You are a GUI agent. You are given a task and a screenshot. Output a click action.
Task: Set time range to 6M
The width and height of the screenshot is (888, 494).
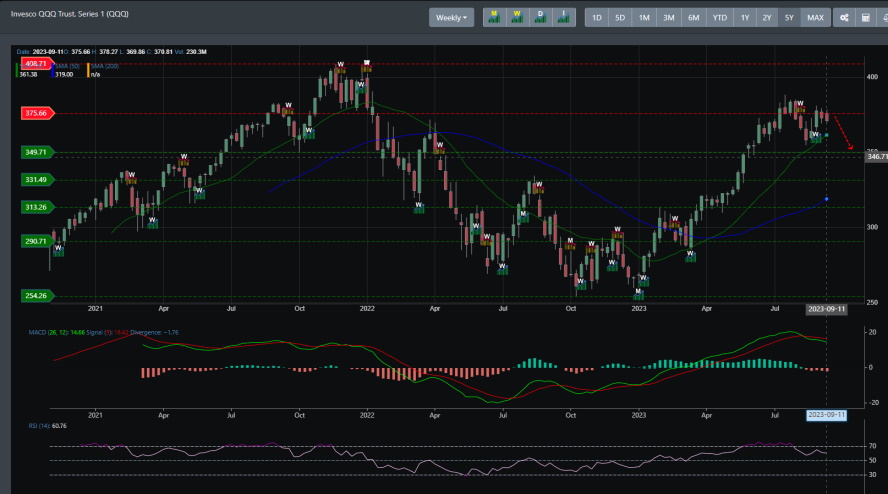tap(694, 18)
